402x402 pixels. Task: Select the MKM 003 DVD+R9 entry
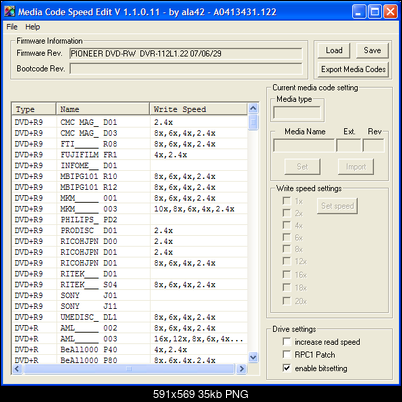pyautogui.click(x=130, y=209)
